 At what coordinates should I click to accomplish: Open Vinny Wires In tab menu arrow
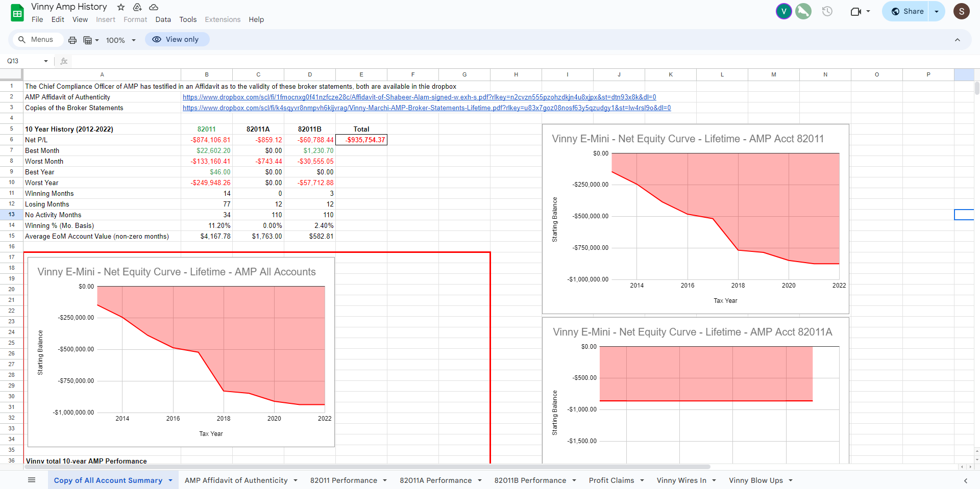point(714,480)
